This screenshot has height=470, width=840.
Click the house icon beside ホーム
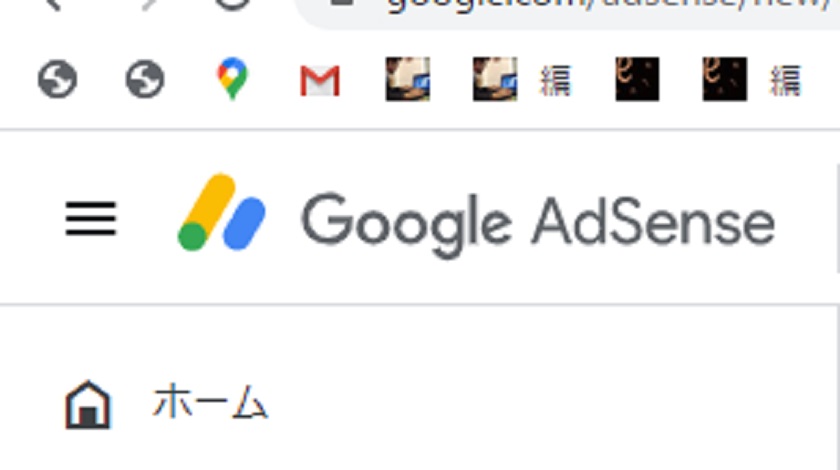[x=87, y=405]
